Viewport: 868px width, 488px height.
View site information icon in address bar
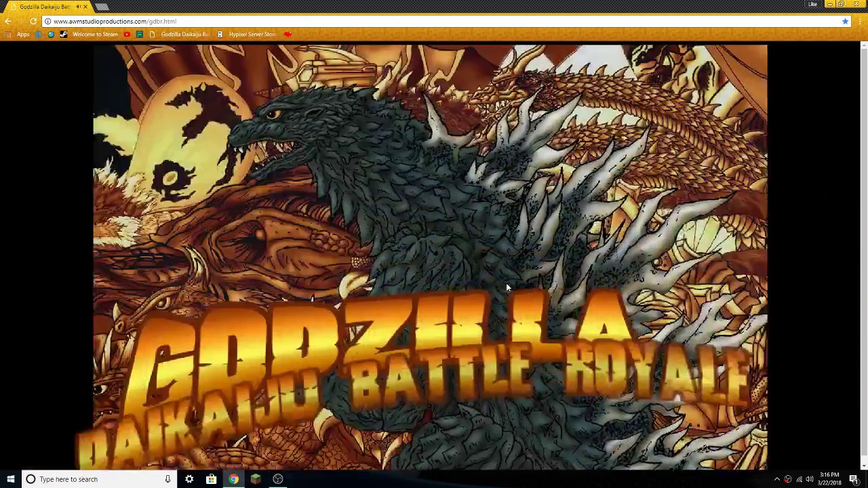[47, 21]
